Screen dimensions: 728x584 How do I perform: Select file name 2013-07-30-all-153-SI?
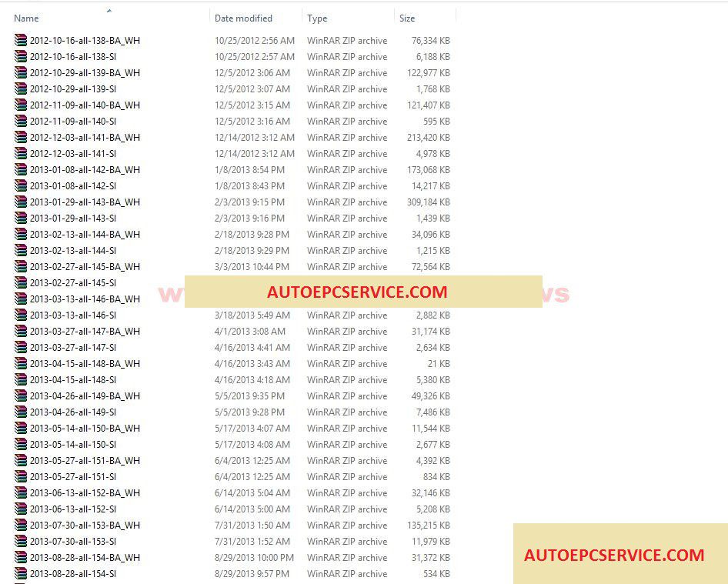[x=73, y=541]
